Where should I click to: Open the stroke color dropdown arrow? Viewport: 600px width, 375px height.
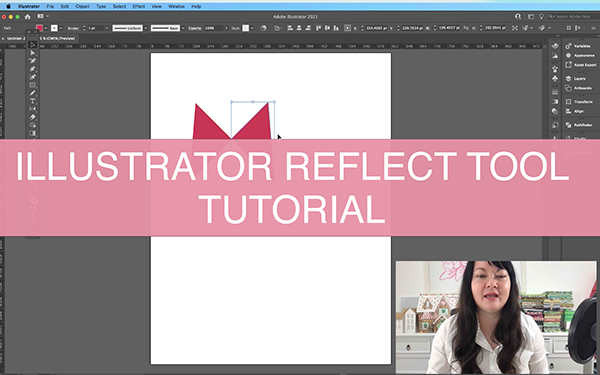click(60, 28)
